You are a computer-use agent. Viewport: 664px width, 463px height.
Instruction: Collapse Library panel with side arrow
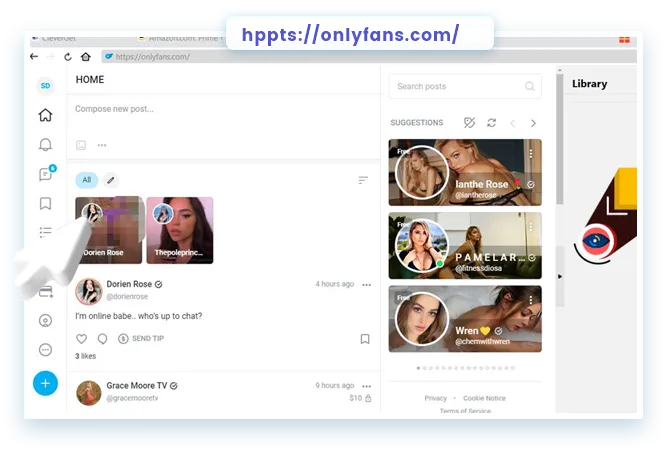click(x=560, y=277)
